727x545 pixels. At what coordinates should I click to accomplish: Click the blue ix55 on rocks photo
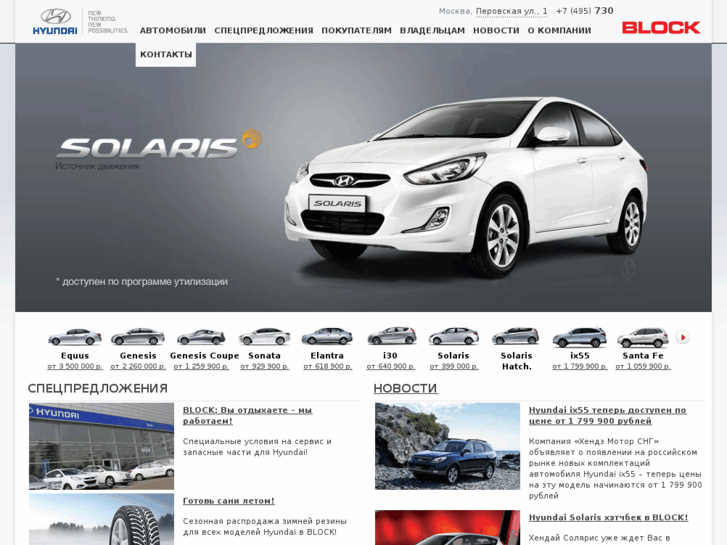pyautogui.click(x=447, y=446)
